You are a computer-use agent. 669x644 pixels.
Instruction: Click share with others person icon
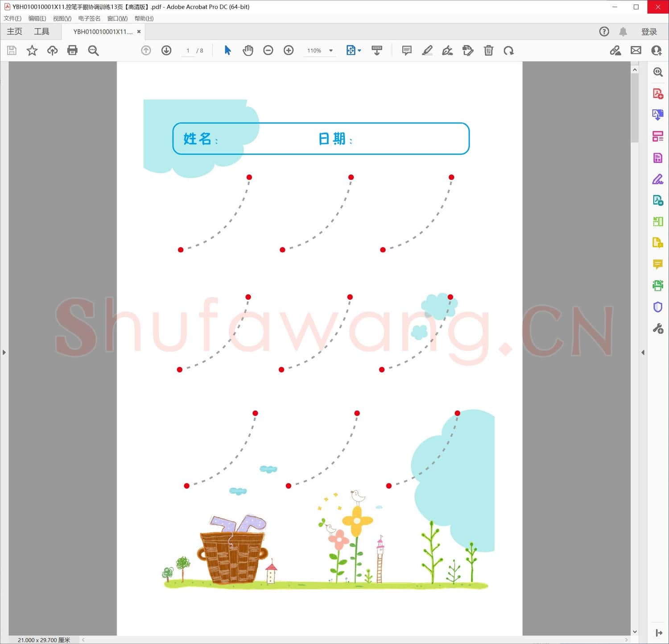coord(657,50)
